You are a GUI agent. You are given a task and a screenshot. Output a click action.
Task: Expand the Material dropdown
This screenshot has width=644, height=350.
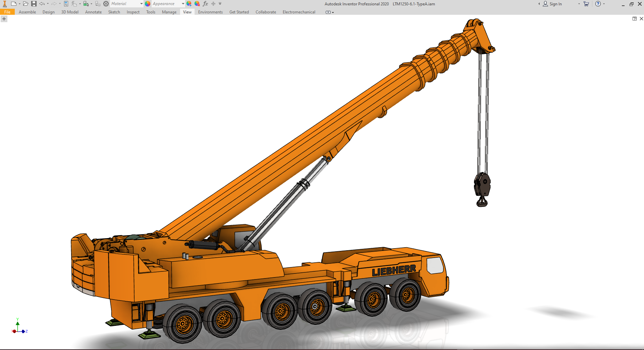pyautogui.click(x=141, y=4)
